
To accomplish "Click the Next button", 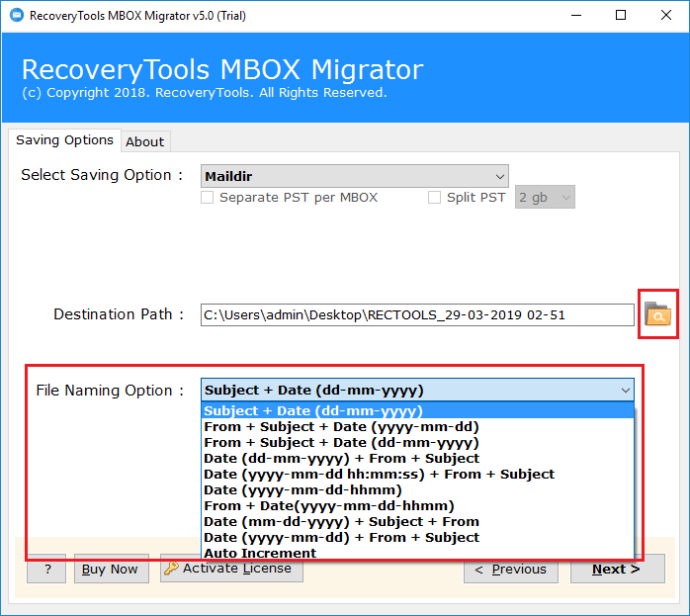I will click(618, 569).
